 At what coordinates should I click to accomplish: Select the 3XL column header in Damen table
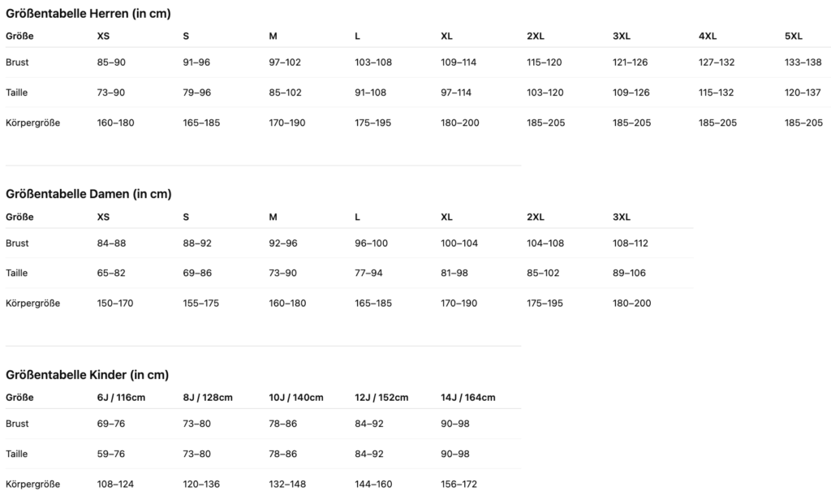click(622, 217)
